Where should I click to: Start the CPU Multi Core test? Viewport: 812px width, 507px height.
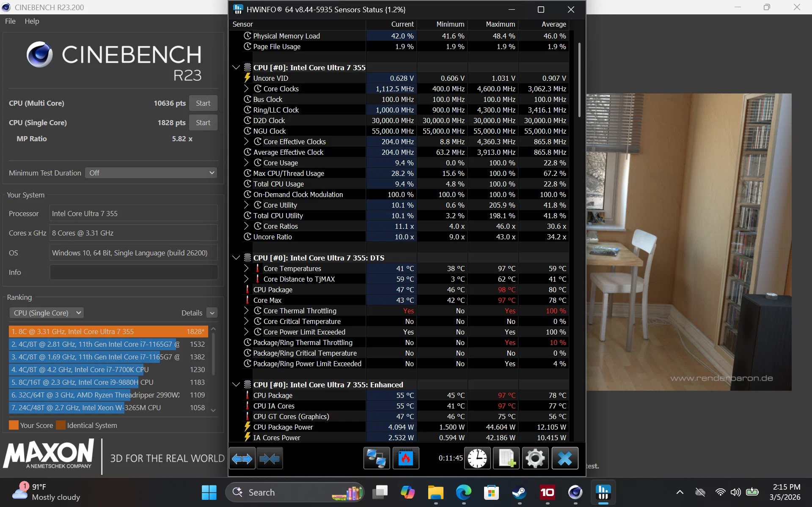[x=203, y=103]
